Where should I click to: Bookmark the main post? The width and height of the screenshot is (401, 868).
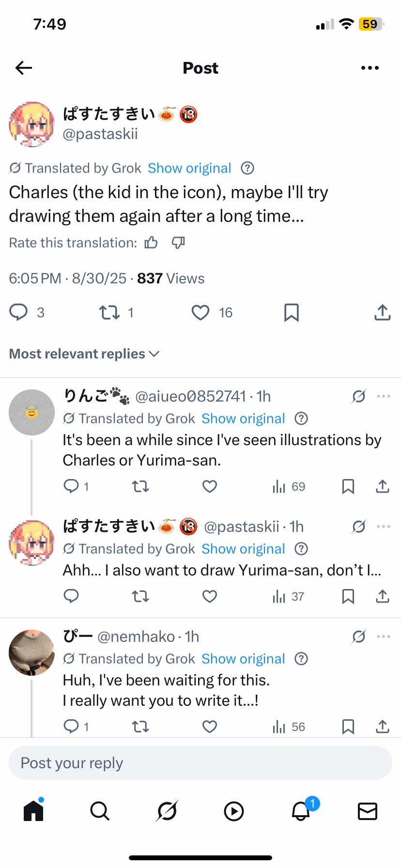(291, 313)
